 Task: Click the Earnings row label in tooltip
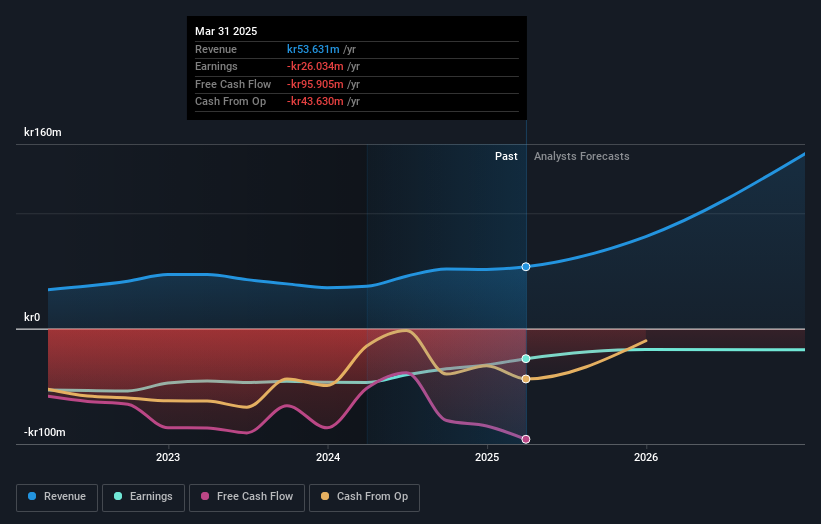click(x=216, y=66)
